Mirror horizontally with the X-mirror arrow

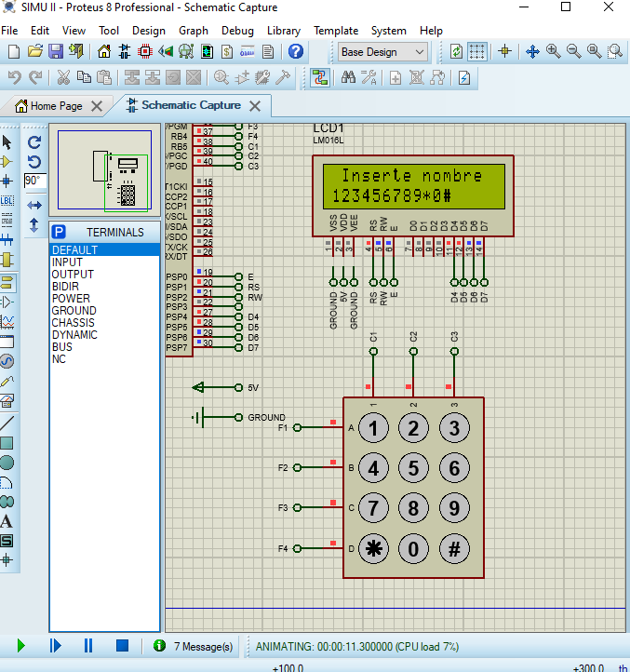[x=34, y=206]
